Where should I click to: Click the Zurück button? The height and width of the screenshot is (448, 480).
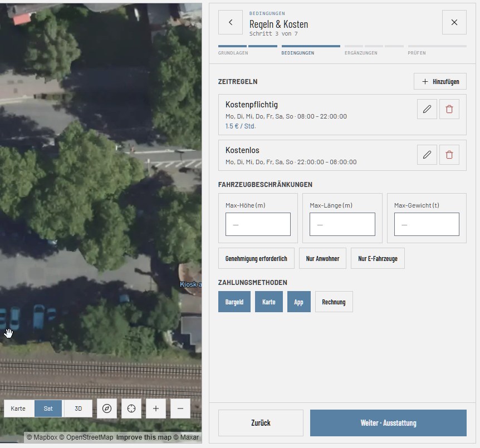(261, 423)
